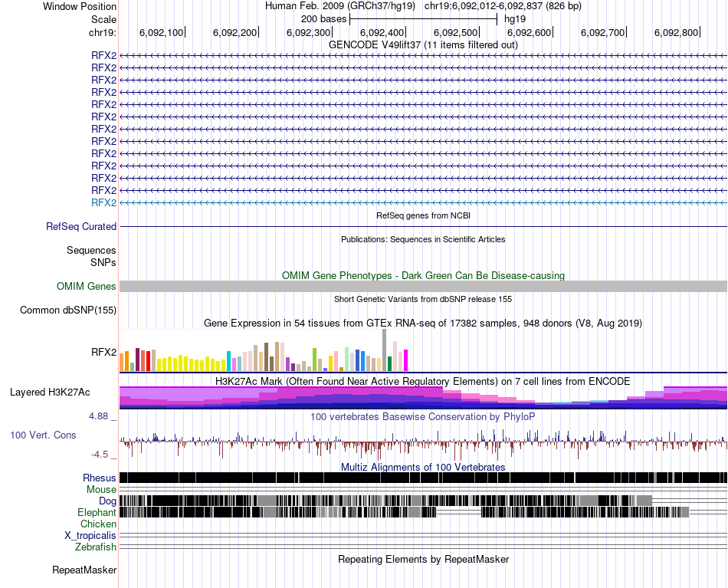This screenshot has height=588, width=728.
Task: Click the Layered H3K27Ac track label
Action: (x=50, y=392)
